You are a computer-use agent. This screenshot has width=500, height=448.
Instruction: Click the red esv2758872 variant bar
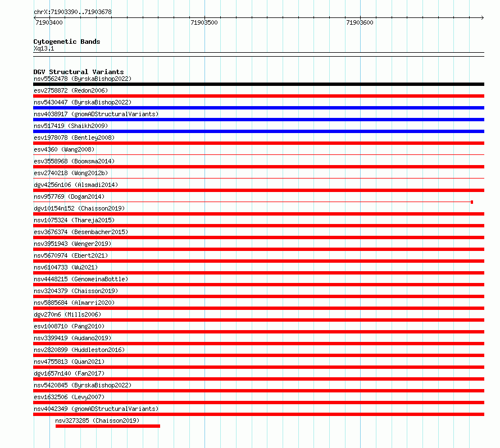(258, 96)
